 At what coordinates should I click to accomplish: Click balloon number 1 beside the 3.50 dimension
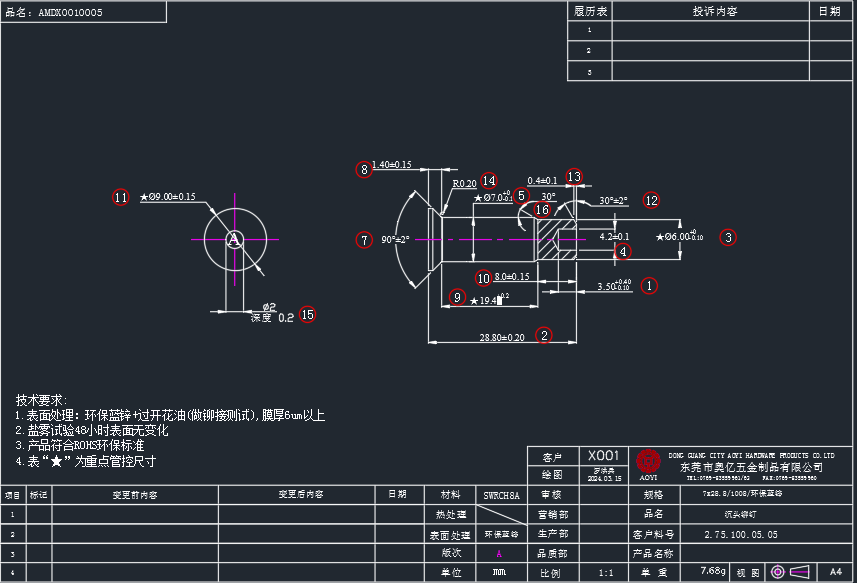click(x=648, y=286)
